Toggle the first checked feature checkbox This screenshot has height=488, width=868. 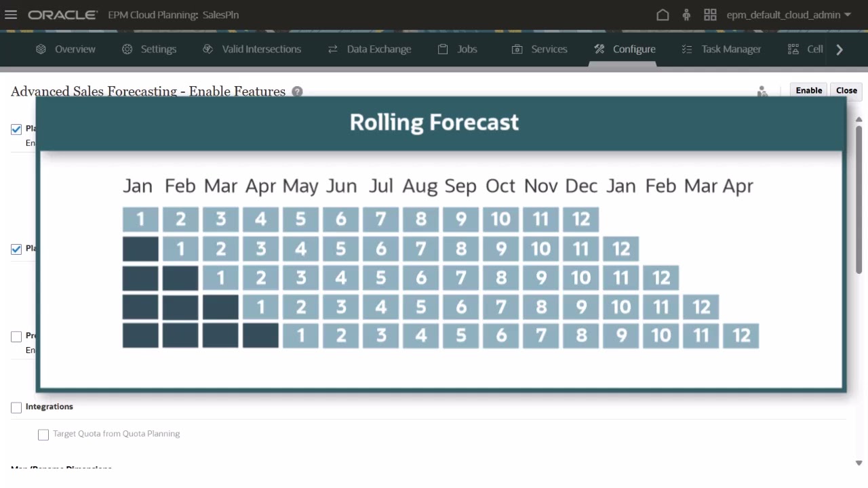click(x=16, y=129)
